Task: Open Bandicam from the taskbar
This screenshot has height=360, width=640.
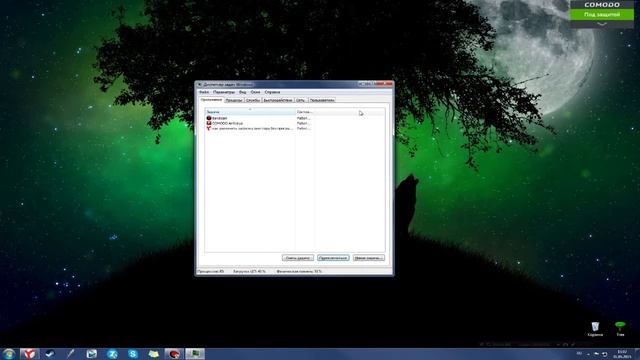Action: [174, 354]
